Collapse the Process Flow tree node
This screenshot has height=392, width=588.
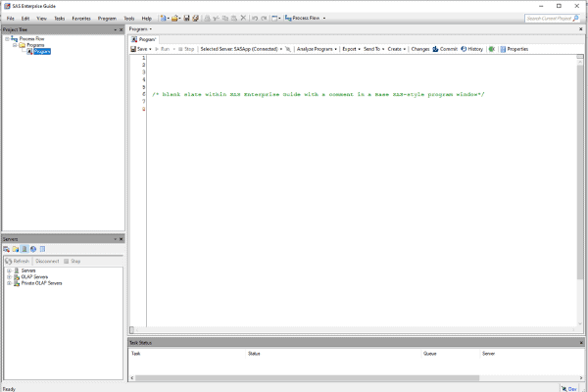click(x=7, y=38)
